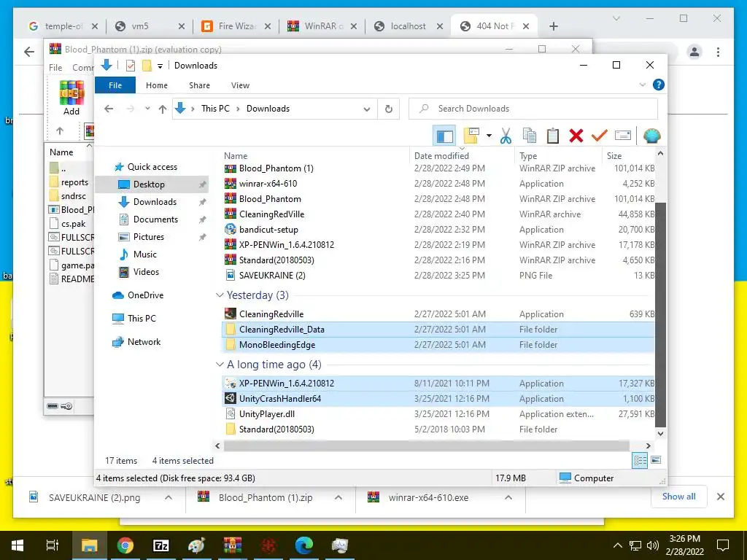747x560 pixels.
Task: Toggle the Preview pane icon in toolbar
Action: (x=444, y=136)
